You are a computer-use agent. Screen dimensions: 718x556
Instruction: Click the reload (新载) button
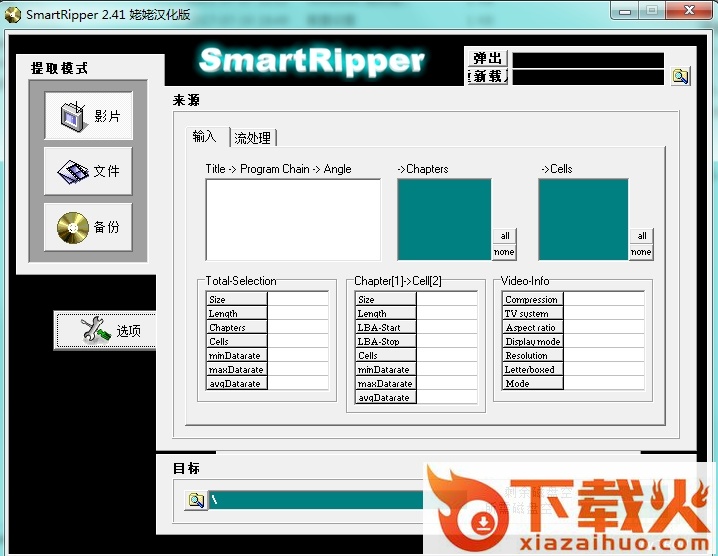click(x=488, y=76)
